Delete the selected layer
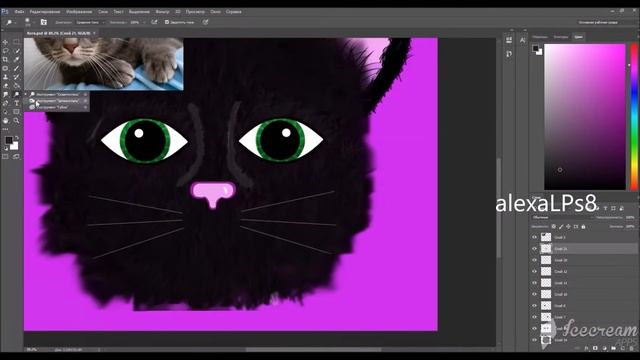640x360 pixels. (632, 348)
